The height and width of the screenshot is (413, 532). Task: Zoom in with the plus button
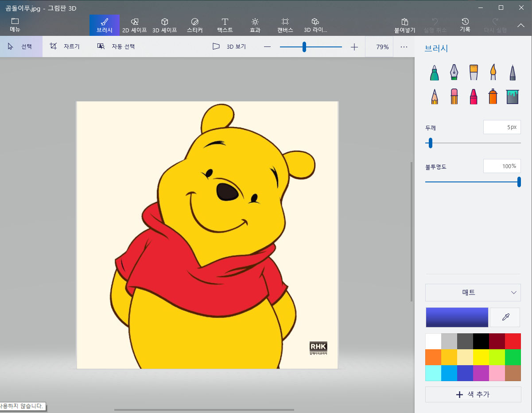coord(354,46)
